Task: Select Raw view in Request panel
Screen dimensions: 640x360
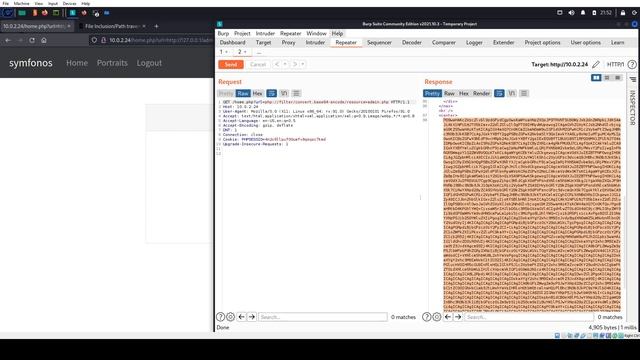Action: [x=243, y=93]
